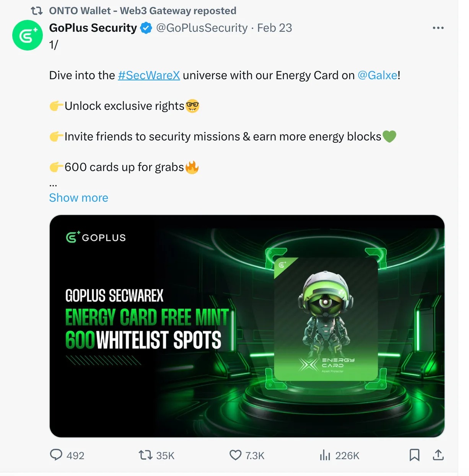Viewport: 469px width, 476px height.
Task: Click the "Unlock exclusive rights" line of text
Action: (124, 106)
